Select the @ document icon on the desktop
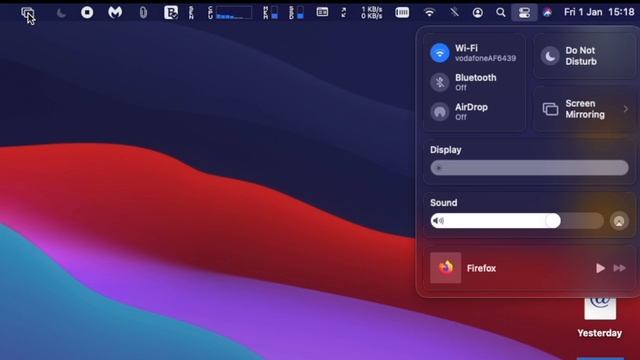Image resolution: width=640 pixels, height=360 pixels. pyautogui.click(x=600, y=308)
